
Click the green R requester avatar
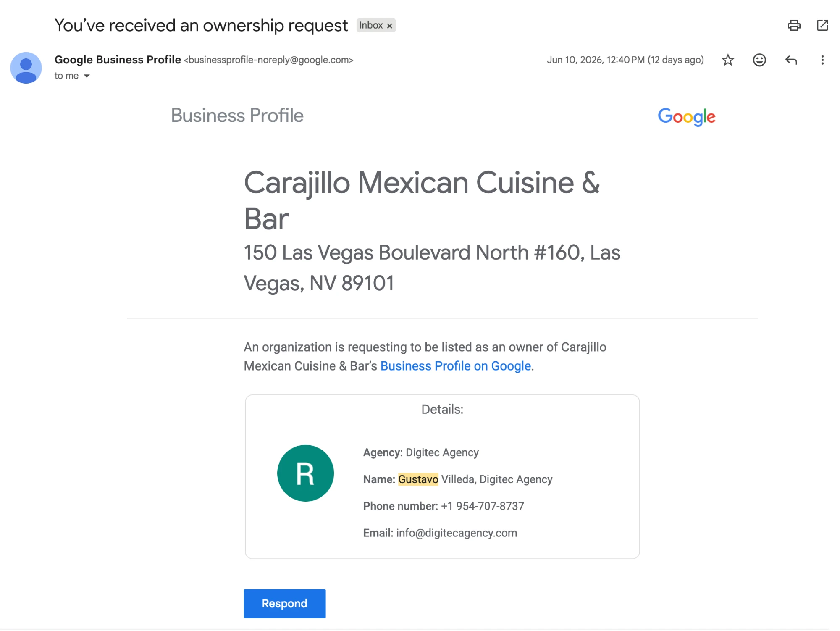(x=305, y=473)
